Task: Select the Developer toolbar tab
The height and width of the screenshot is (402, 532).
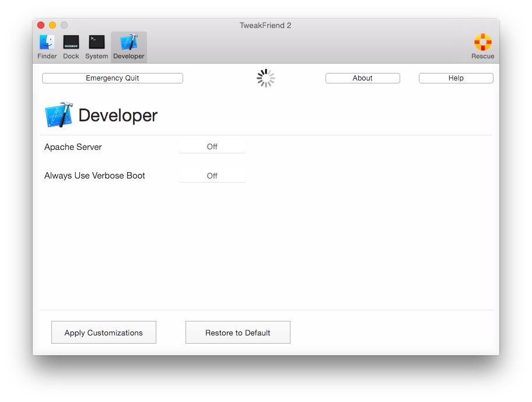Action: (128, 47)
